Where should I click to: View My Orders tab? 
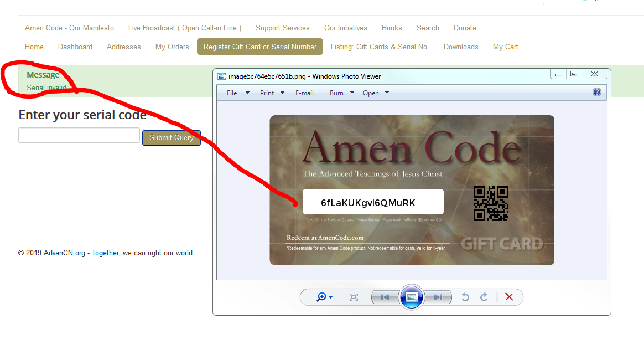[x=172, y=47]
